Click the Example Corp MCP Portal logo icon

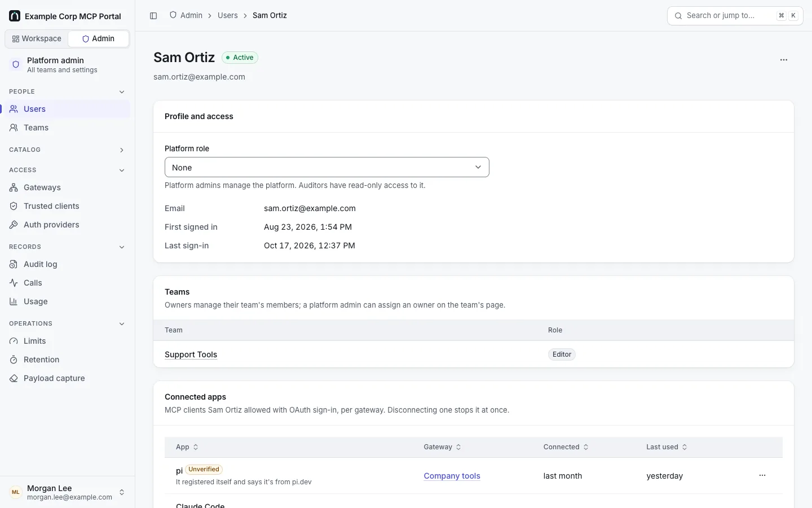pos(15,16)
